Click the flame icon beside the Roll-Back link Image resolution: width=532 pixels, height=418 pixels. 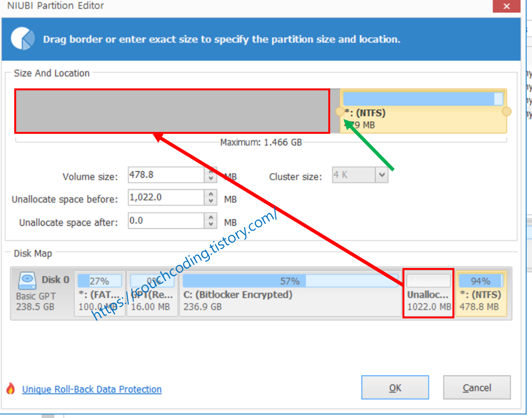pos(11,388)
